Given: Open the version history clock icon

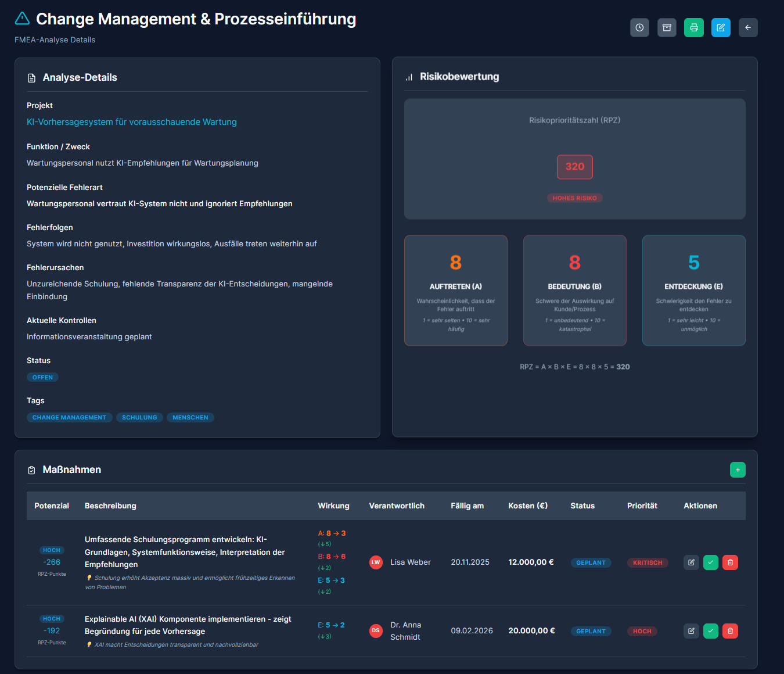Looking at the screenshot, I should click(x=639, y=27).
